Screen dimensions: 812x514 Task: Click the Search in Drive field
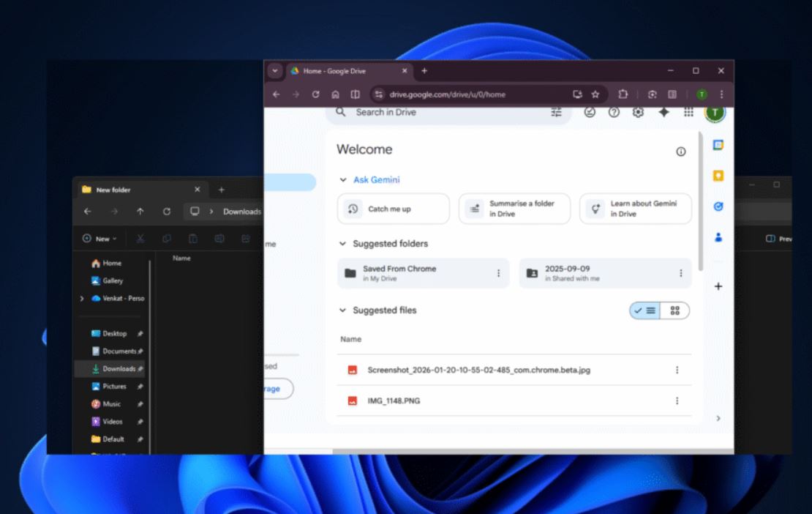click(x=439, y=112)
